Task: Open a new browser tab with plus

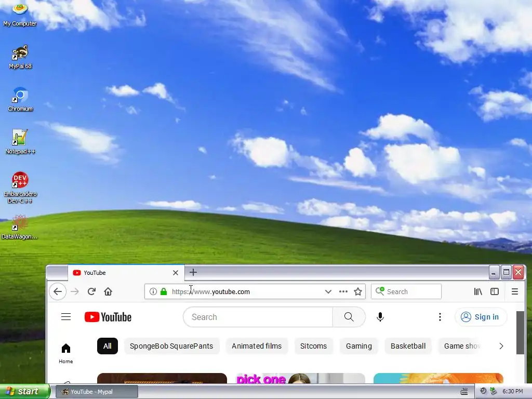Action: pos(193,272)
